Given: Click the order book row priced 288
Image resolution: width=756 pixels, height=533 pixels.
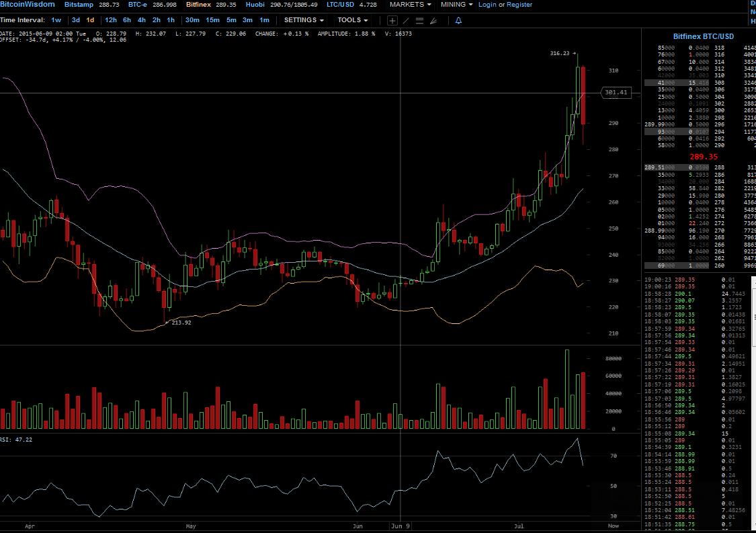Looking at the screenshot, I should point(700,167).
